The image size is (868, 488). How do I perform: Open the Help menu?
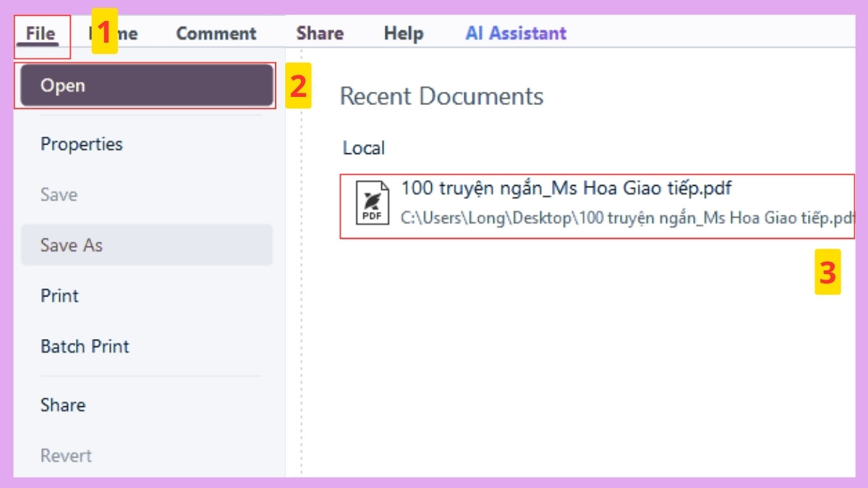click(404, 33)
